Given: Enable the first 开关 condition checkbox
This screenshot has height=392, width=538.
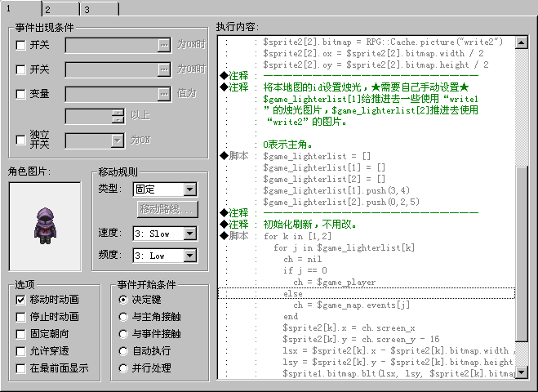Looking at the screenshot, I should 20,45.
